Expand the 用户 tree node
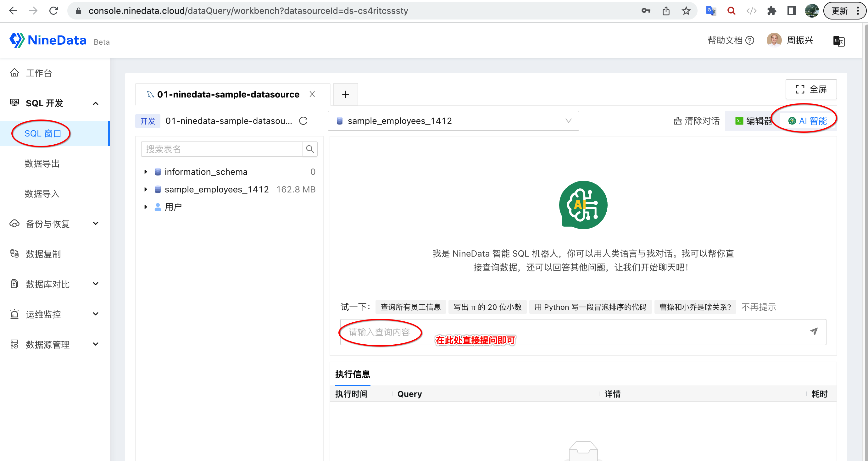Image resolution: width=868 pixels, height=461 pixels. point(146,207)
